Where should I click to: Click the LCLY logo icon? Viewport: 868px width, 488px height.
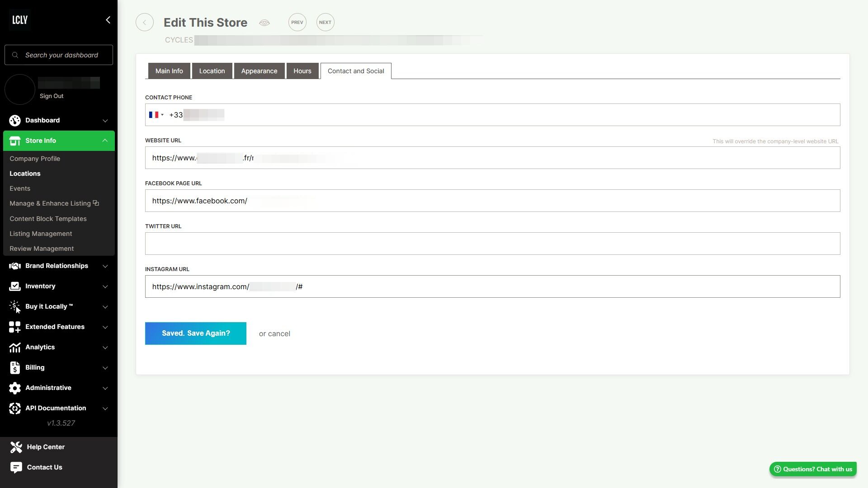(20, 20)
